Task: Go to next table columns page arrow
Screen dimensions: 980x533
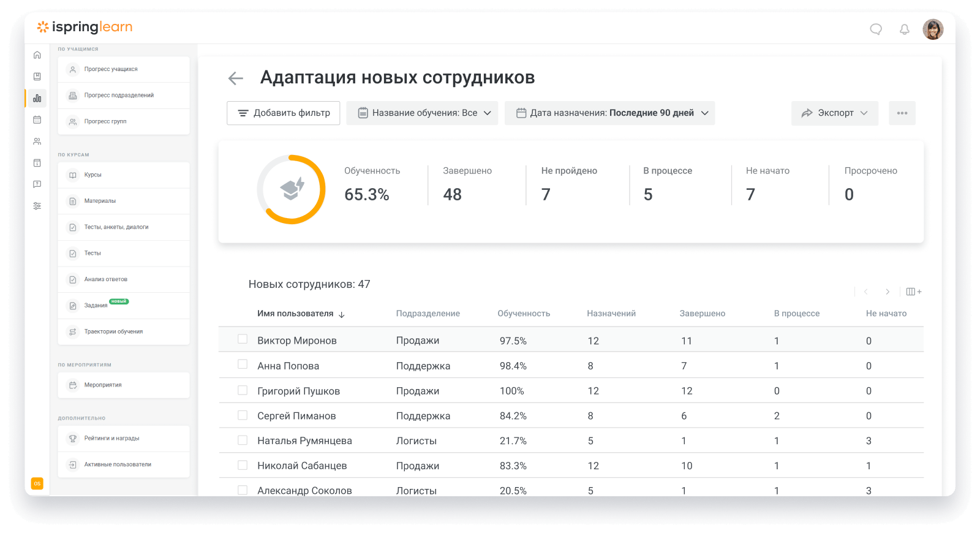Action: [888, 292]
